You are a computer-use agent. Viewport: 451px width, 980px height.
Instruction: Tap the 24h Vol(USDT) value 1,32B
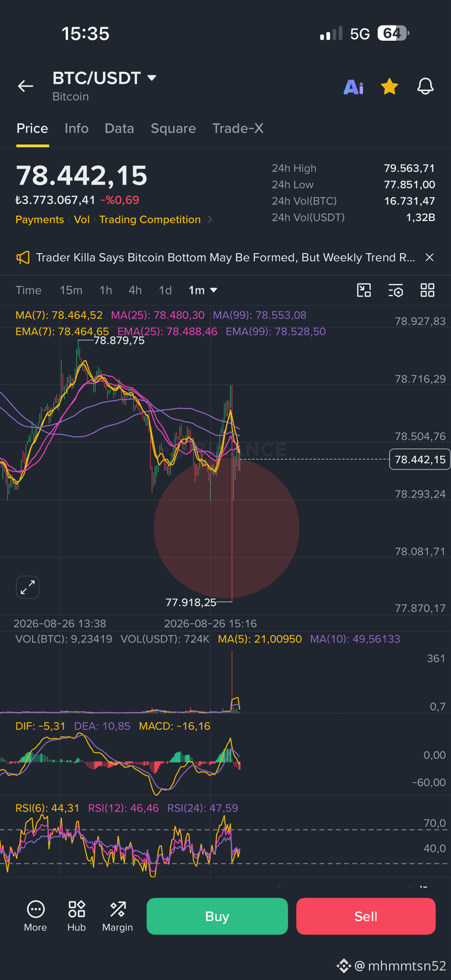(x=421, y=217)
